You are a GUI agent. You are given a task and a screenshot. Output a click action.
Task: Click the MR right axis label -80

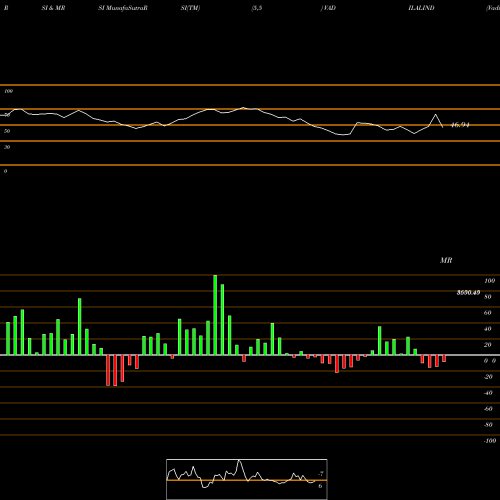click(488, 425)
